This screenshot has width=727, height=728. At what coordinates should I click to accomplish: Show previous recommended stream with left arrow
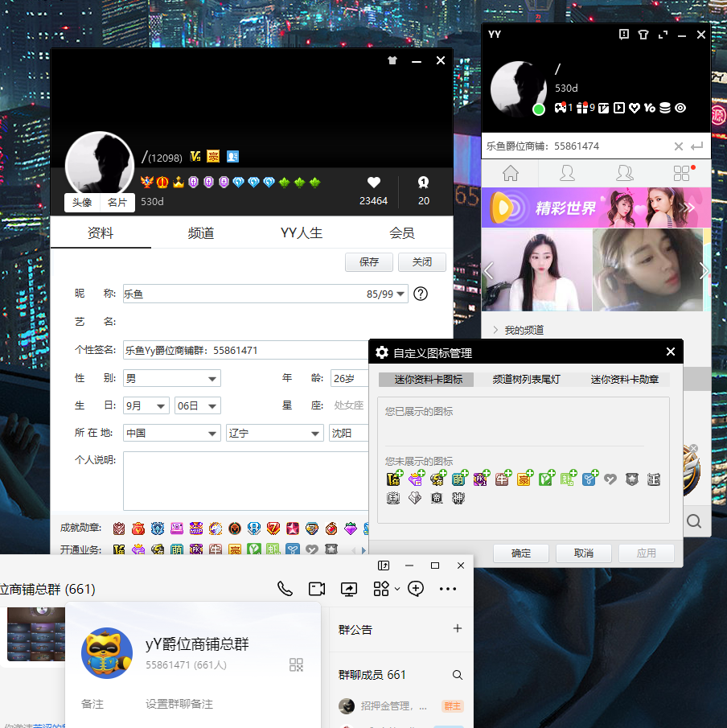click(488, 270)
